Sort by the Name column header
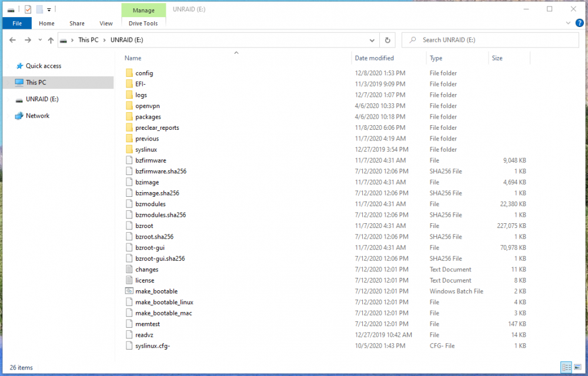 click(x=133, y=58)
